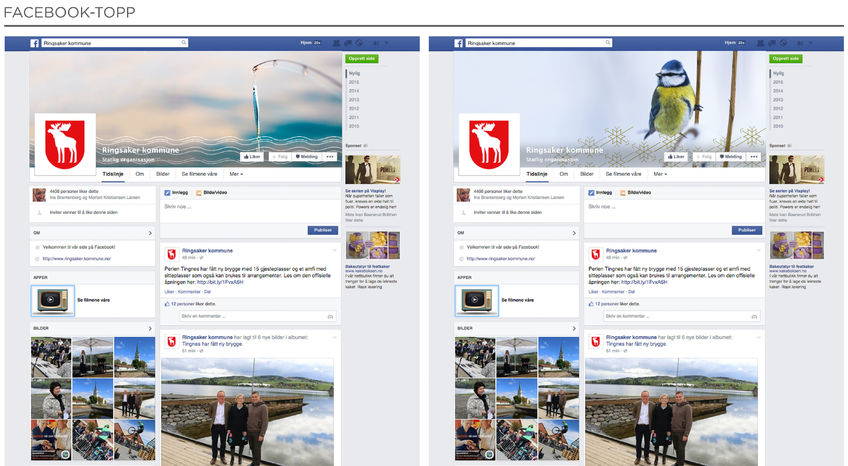Click first post's crest avatar in fishing-rod mockup
Screen dimensions: 848x466
(x=171, y=254)
